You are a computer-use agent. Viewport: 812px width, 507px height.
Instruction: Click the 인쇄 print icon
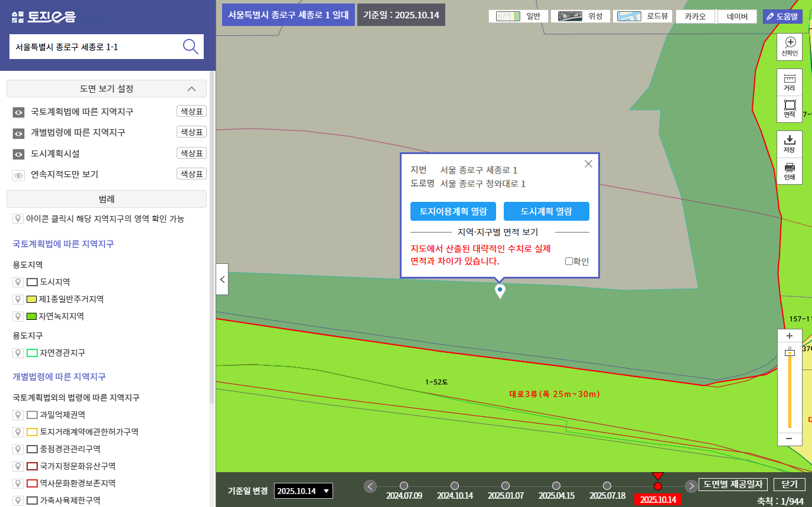point(790,171)
